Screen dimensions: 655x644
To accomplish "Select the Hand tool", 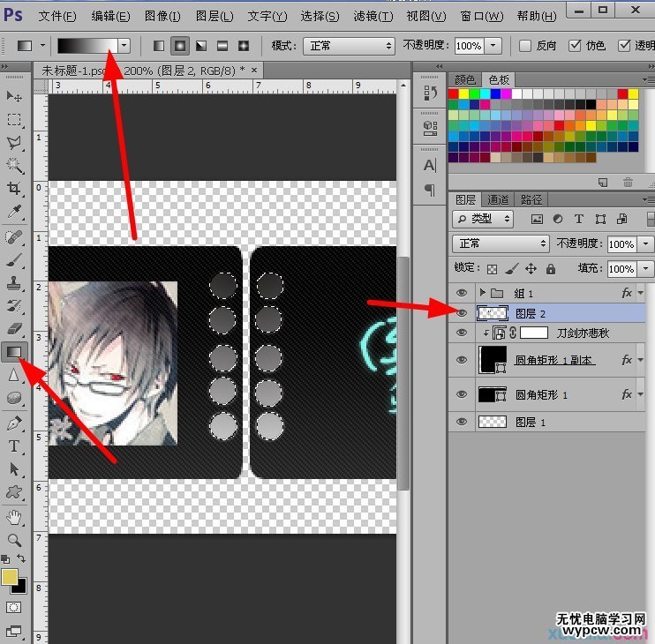I will [14, 518].
